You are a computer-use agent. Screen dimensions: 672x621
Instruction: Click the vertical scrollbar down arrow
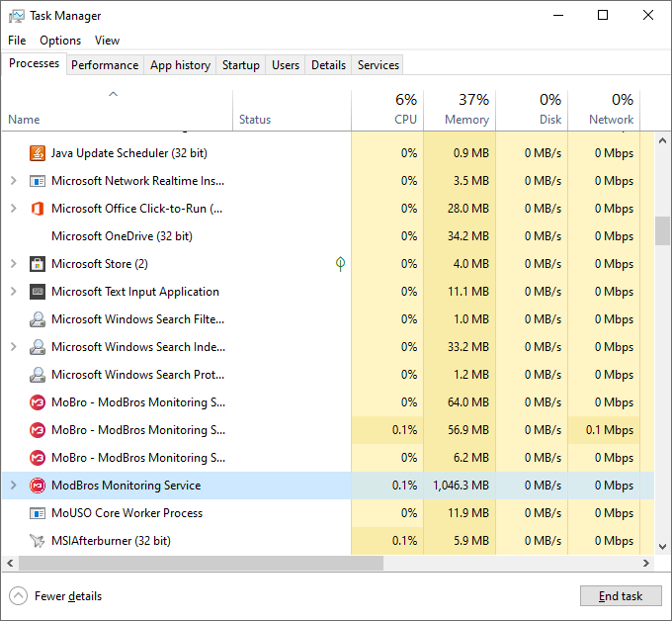662,547
